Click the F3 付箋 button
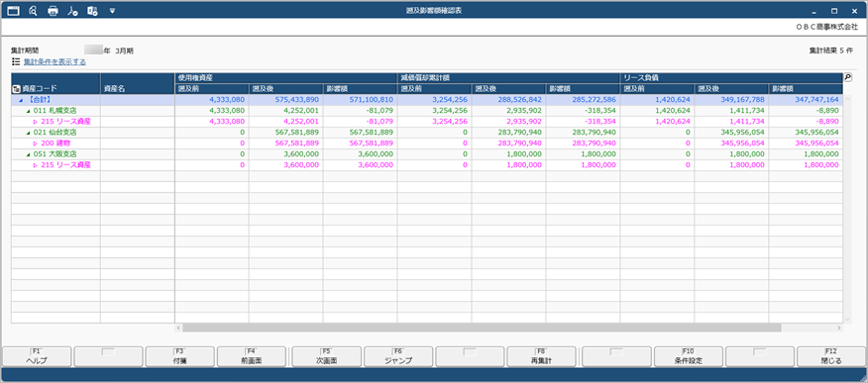This screenshot has height=383, width=868. 180,356
